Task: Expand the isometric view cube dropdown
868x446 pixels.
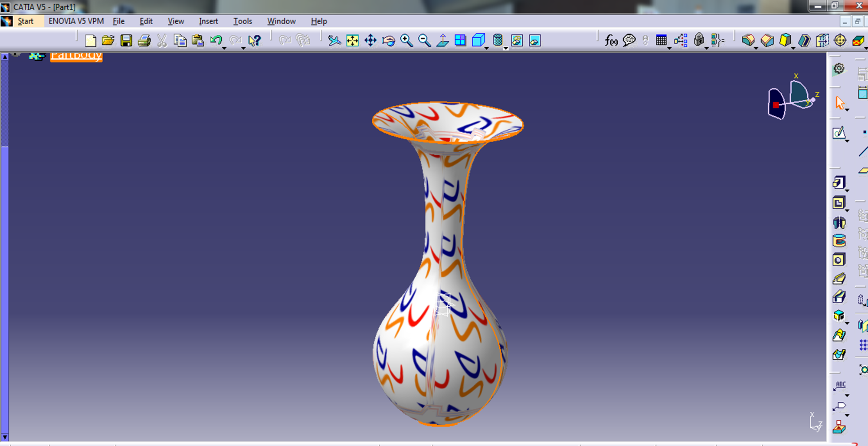Action: tap(487, 48)
